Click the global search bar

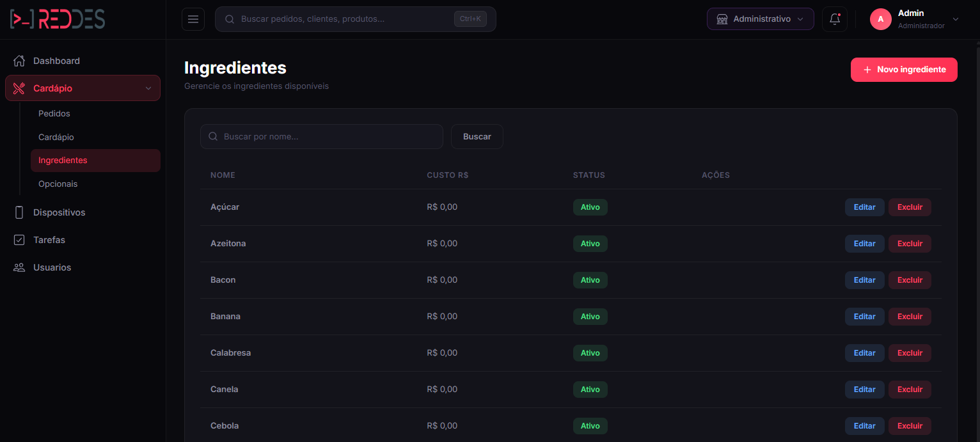point(345,19)
